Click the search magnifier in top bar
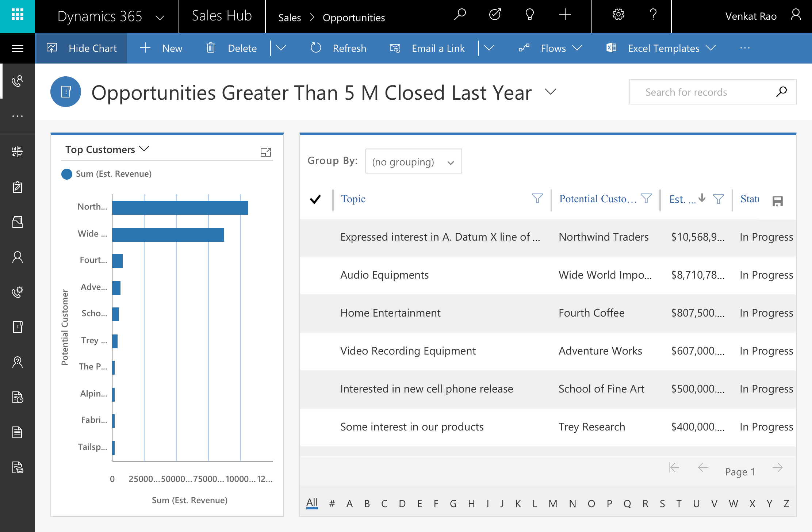This screenshot has height=532, width=812. 460,15
